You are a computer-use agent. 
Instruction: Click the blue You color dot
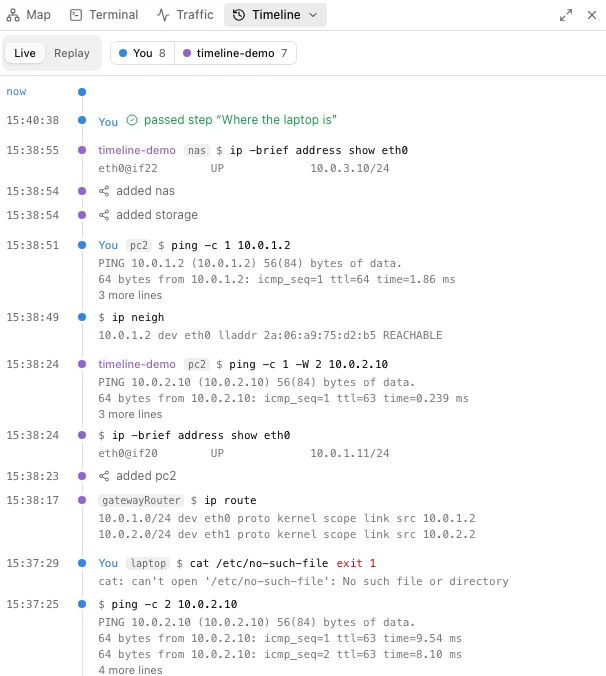coord(123,53)
